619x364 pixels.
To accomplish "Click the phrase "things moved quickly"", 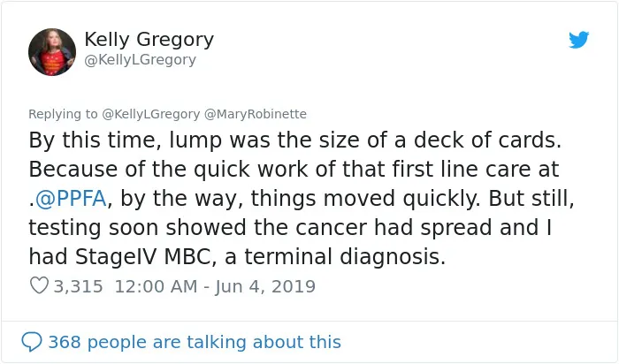I will click(x=363, y=199).
